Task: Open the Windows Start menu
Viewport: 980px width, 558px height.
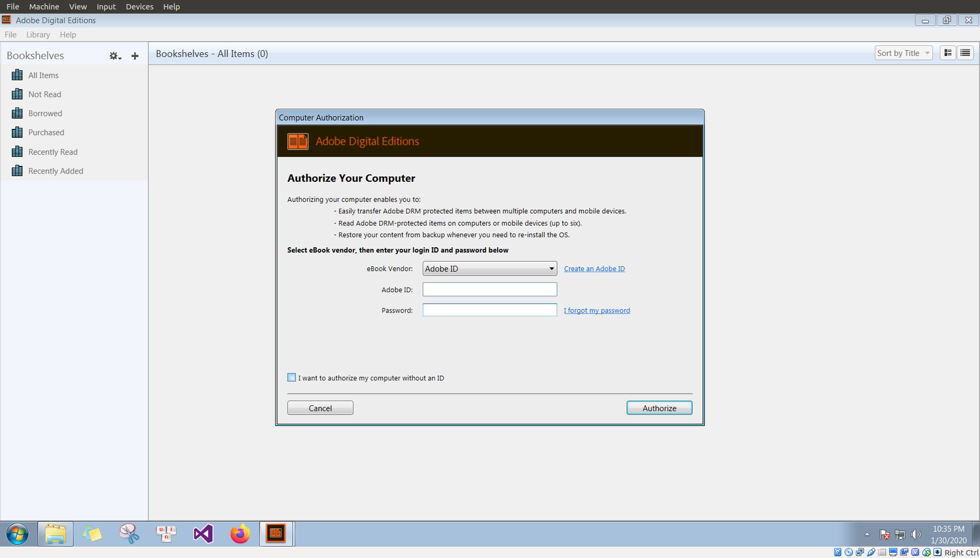Action: 17,534
